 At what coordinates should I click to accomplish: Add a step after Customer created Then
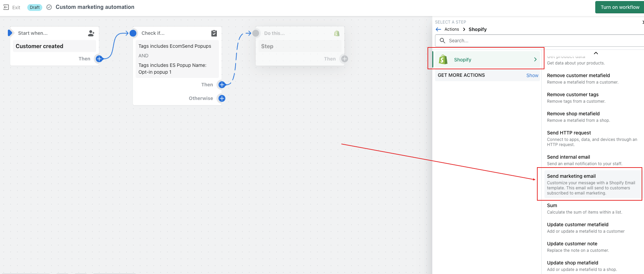99,59
